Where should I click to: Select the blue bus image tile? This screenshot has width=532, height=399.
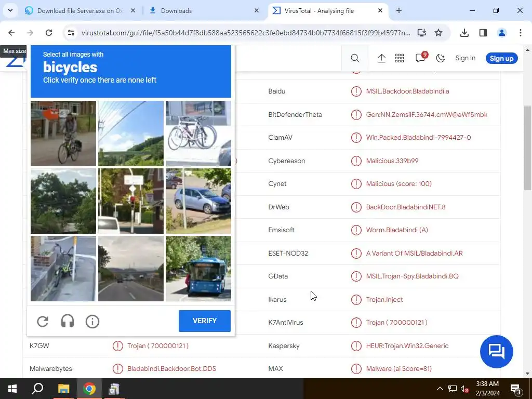(198, 269)
